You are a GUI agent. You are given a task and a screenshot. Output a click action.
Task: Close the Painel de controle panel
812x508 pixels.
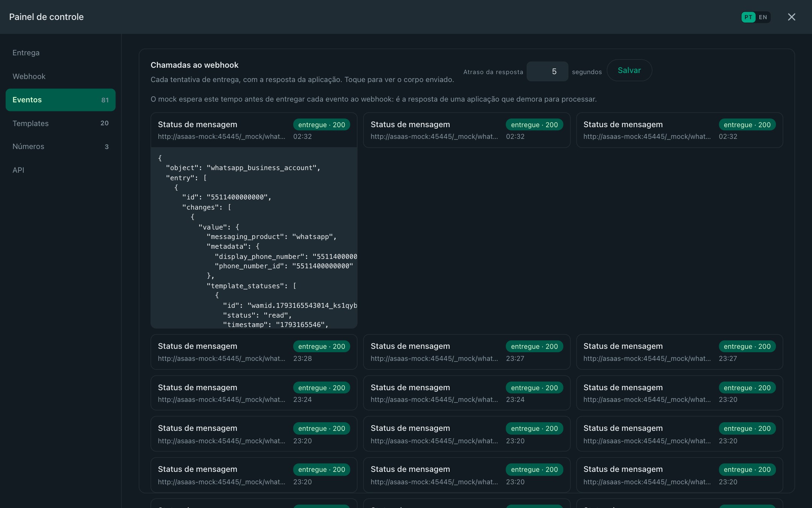tap(791, 17)
